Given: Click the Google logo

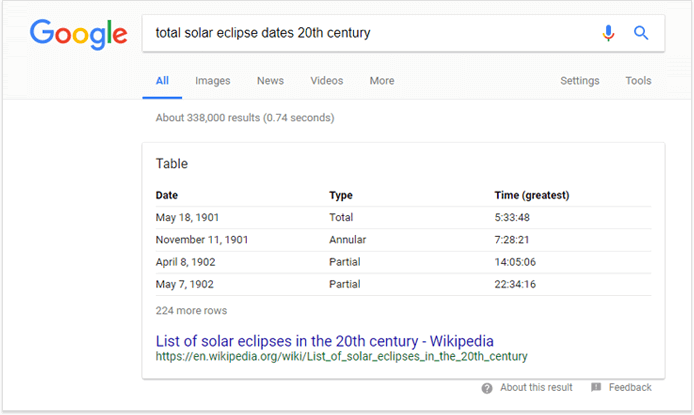Looking at the screenshot, I should (x=78, y=34).
